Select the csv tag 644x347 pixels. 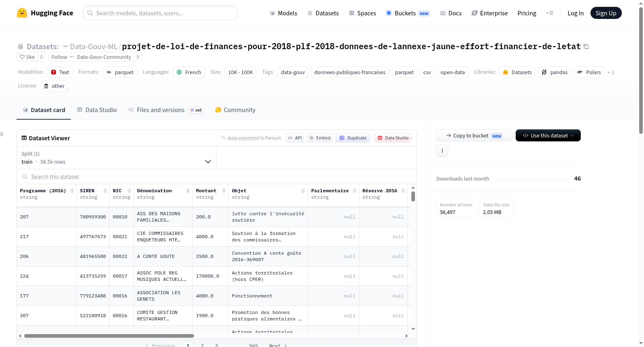coord(427,72)
